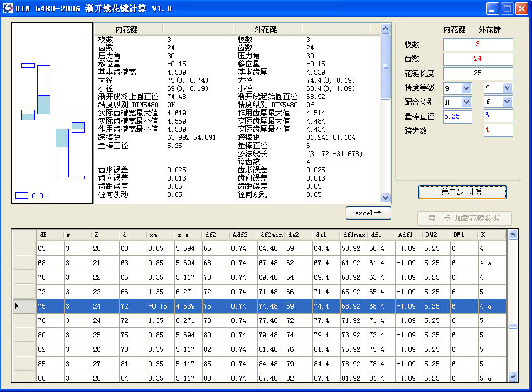Image resolution: width=532 pixels, height=392 pixels.
Task: Click cell 68 in the dB column
Action: tap(50, 263)
